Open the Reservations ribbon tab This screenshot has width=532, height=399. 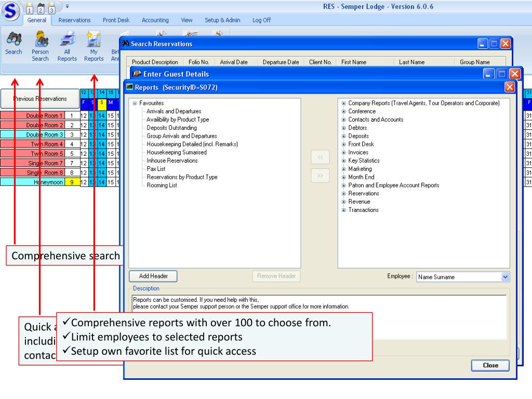(74, 20)
